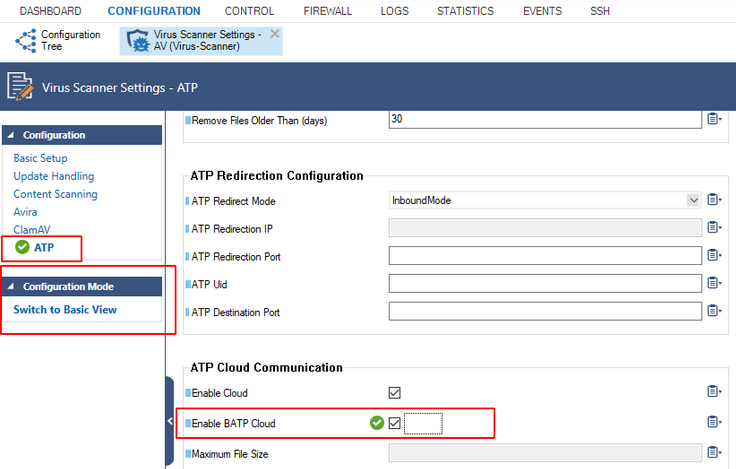Click the clipboard icon beside Maximum File Size
The height and width of the screenshot is (469, 736).
(x=714, y=452)
